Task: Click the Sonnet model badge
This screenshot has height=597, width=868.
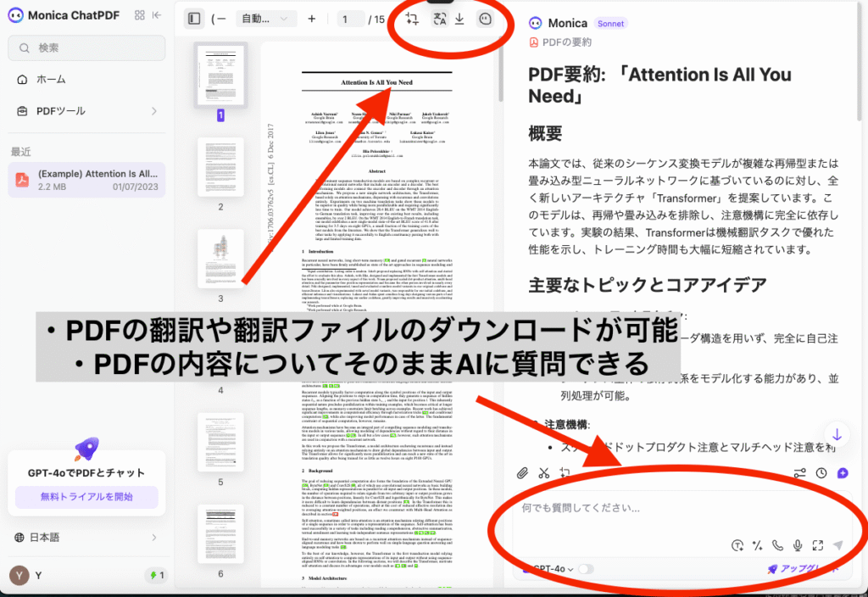Action: tap(610, 24)
